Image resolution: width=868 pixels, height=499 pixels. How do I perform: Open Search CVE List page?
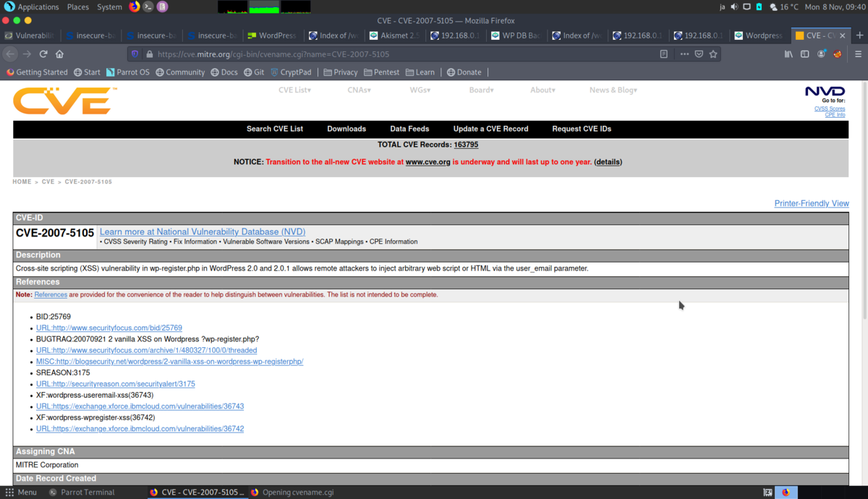275,129
